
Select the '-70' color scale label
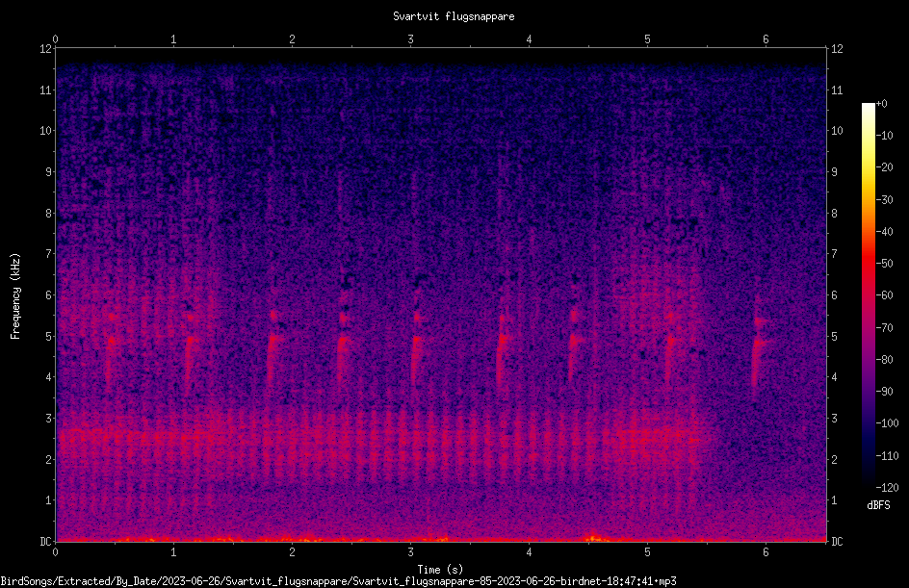(x=885, y=328)
